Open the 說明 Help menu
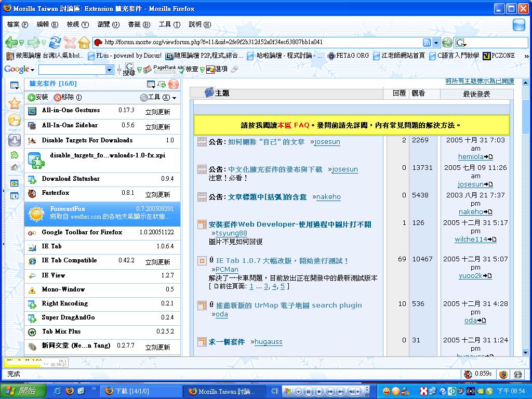 pyautogui.click(x=200, y=24)
